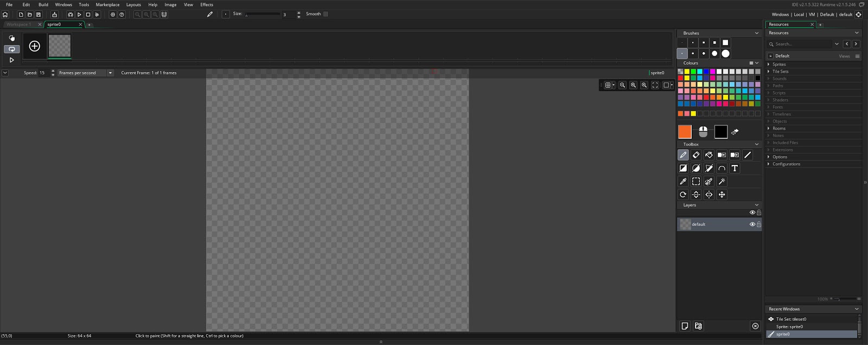Click the Windows target link
The image size is (868, 345).
[x=780, y=15]
